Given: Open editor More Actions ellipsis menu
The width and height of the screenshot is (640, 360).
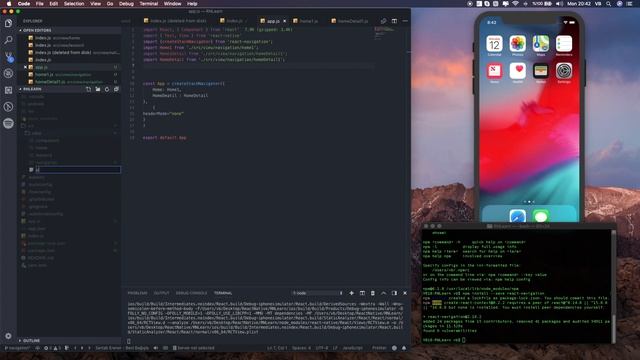Looking at the screenshot, I should tap(405, 21).
